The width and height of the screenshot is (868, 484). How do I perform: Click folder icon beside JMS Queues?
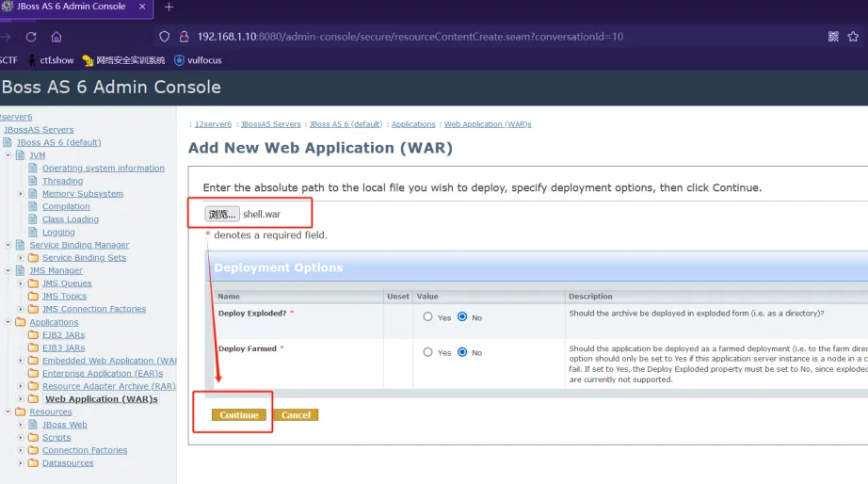pyautogui.click(x=33, y=283)
